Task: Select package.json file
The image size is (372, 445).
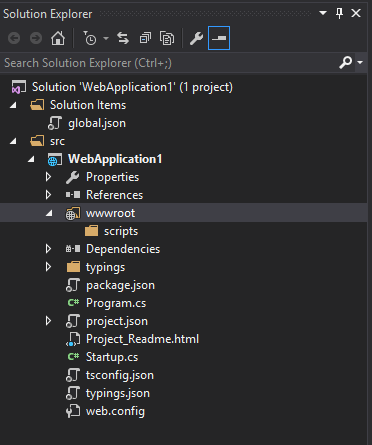Action: click(120, 285)
